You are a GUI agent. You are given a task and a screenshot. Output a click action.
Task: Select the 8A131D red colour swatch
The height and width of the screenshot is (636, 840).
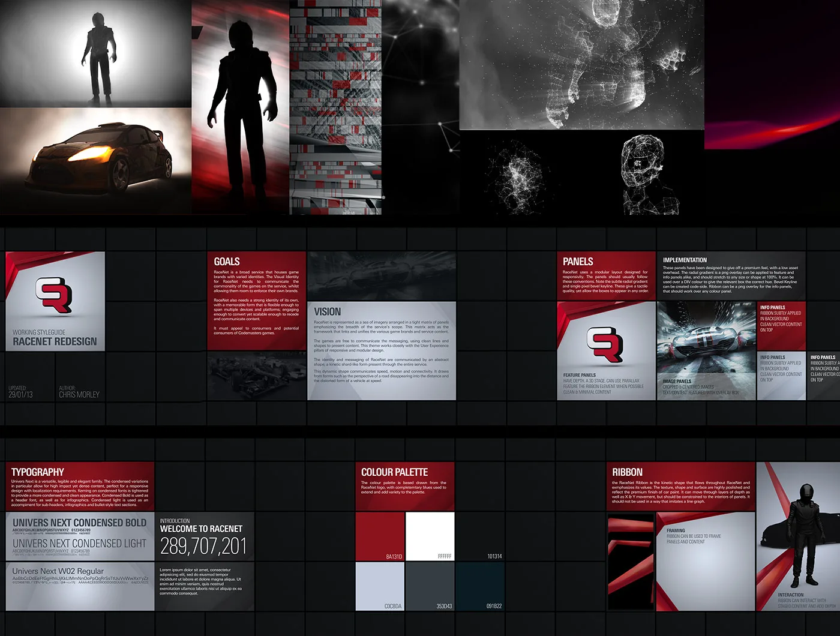(380, 536)
